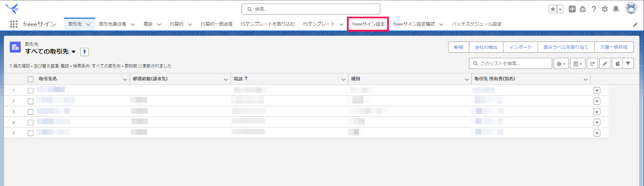644x186 pixels.
Task: Open the FSテンプレートを取り込む tab
Action: click(x=268, y=24)
